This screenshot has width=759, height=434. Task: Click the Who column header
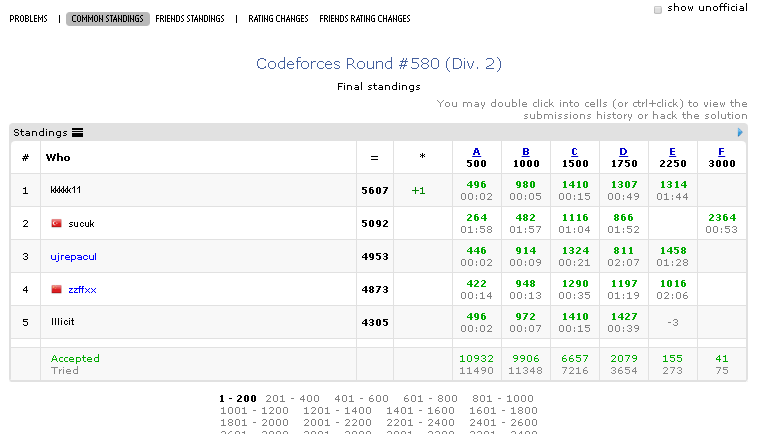pos(58,158)
